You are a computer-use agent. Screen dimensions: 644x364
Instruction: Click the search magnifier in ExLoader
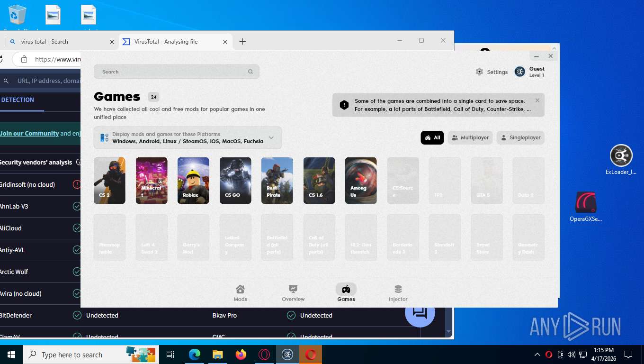(x=250, y=72)
